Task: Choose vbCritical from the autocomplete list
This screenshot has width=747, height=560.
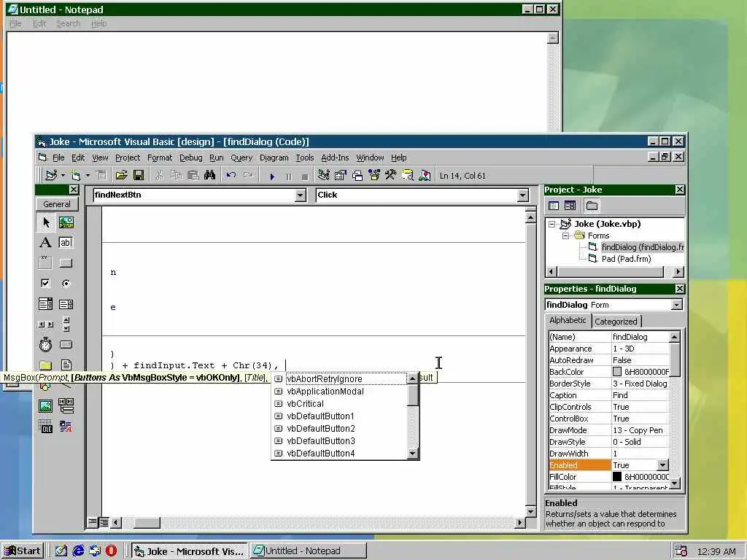Action: tap(340, 404)
